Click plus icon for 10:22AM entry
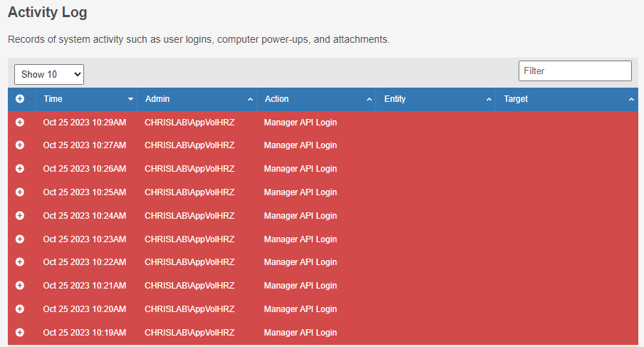This screenshot has height=347, width=644. click(x=20, y=262)
